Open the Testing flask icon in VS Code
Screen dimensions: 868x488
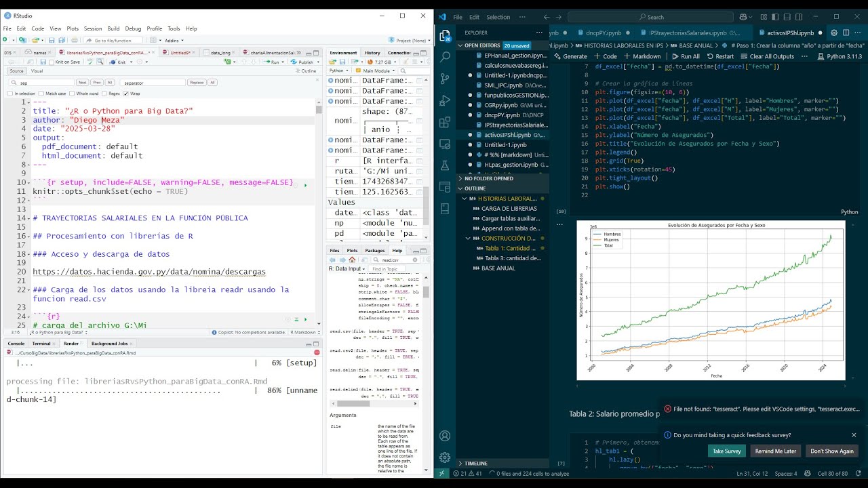[x=445, y=165]
